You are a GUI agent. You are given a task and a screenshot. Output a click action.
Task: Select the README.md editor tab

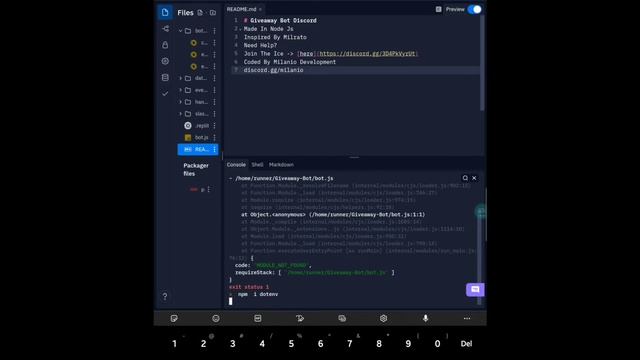242,9
